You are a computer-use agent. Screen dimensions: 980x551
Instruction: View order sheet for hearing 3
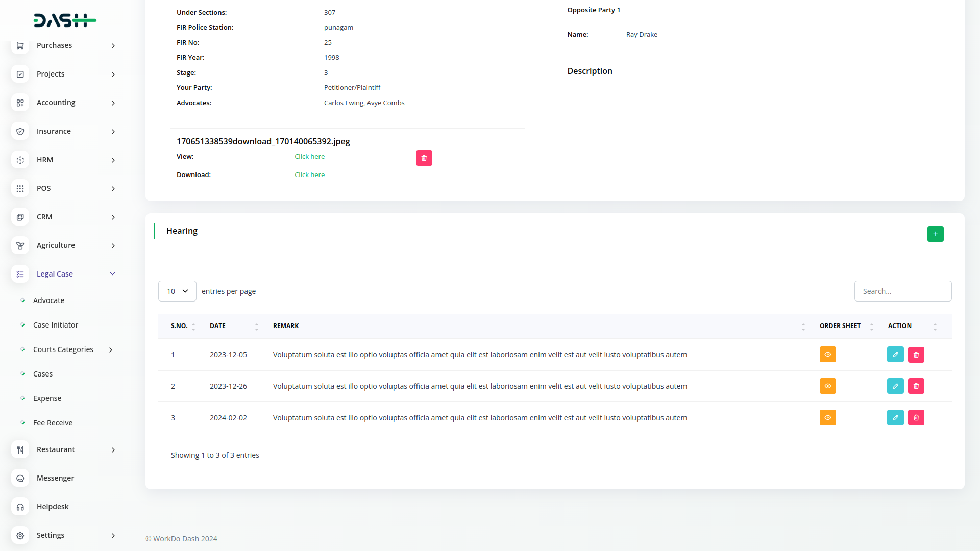point(827,418)
